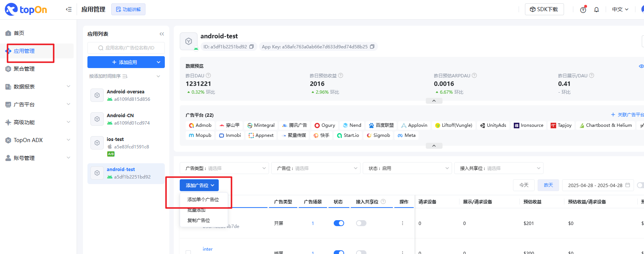
Task: Click the 功能讲解 button
Action: click(x=128, y=9)
